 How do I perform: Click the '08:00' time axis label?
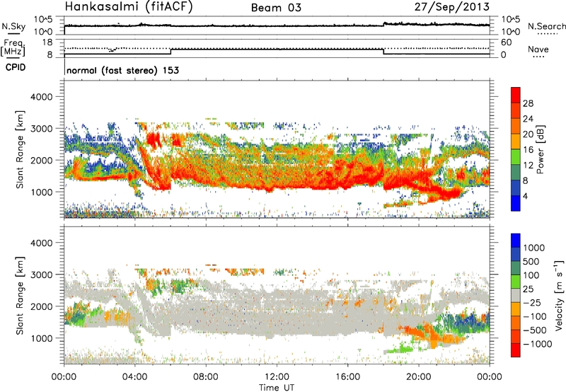pyautogui.click(x=206, y=377)
